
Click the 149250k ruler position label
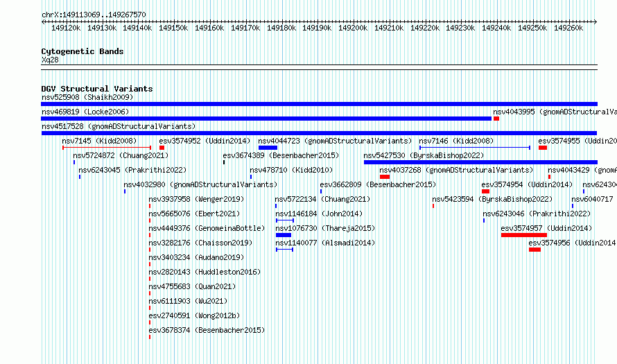point(532,28)
